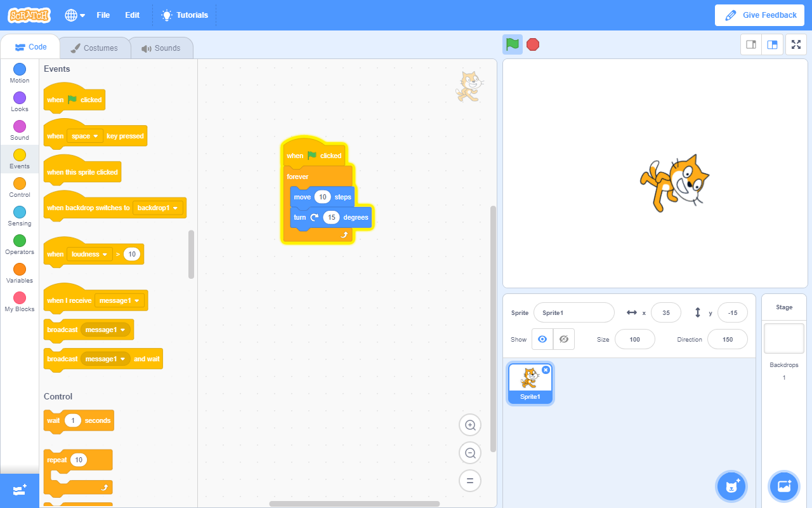The image size is (812, 508).
Task: Select the Operators block category
Action: [19, 246]
